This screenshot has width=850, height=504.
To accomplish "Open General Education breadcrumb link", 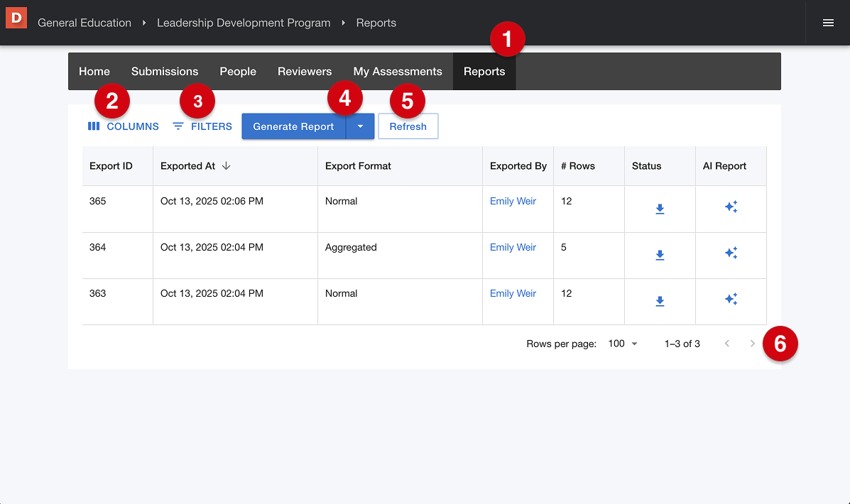I will tap(85, 23).
